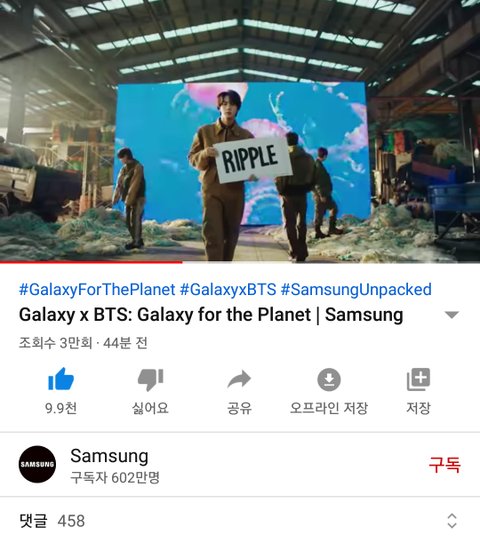The height and width of the screenshot is (543, 480).
Task: Open the #SamsungUnpacked hashtag link
Action: pyautogui.click(x=356, y=290)
